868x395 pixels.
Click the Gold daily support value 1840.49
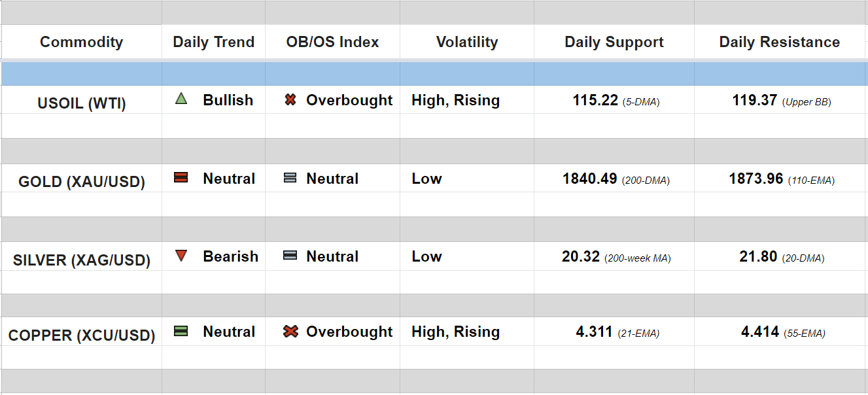[589, 179]
